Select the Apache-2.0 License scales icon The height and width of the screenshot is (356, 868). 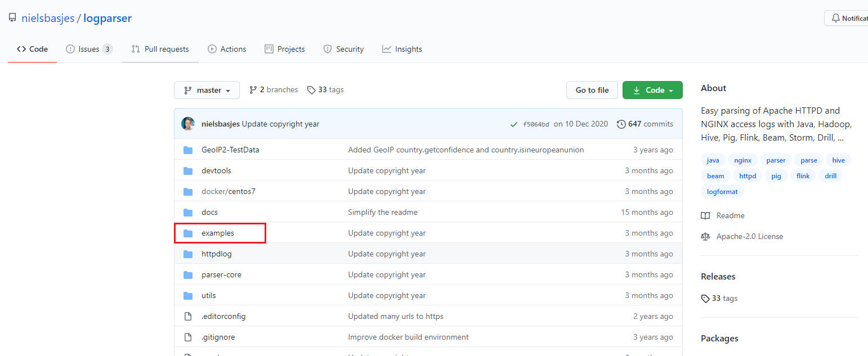(705, 236)
